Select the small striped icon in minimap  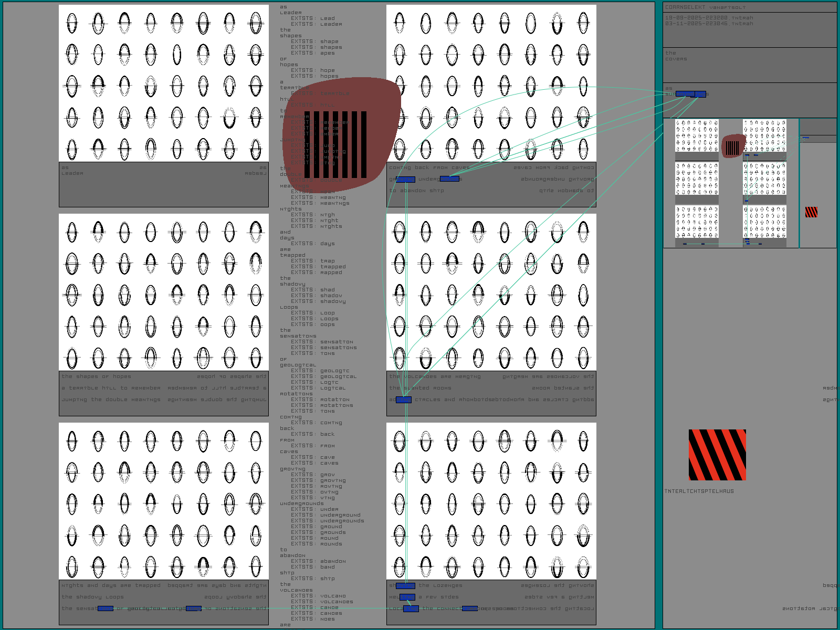811,212
